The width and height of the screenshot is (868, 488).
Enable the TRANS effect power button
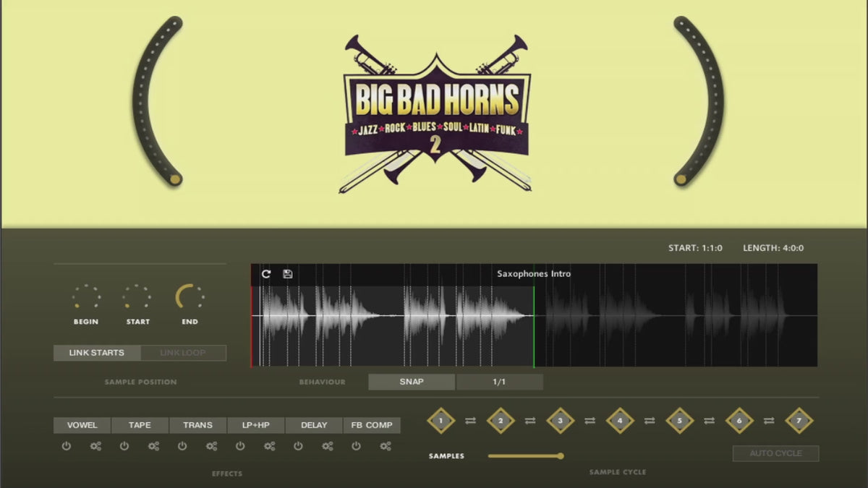(x=182, y=446)
